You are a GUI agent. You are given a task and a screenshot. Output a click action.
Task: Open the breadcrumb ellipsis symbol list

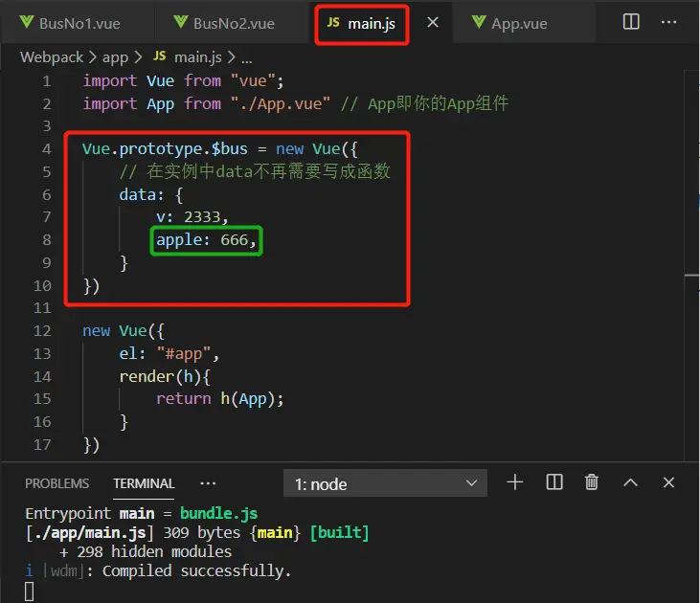point(247,58)
